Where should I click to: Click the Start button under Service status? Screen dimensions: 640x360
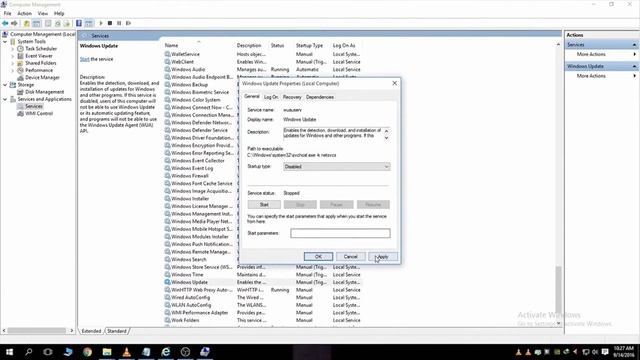(264, 204)
